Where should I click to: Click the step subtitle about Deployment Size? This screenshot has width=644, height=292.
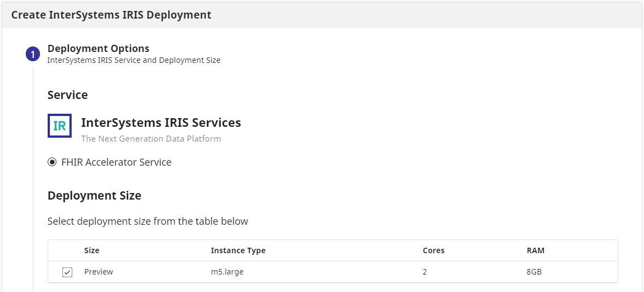point(134,60)
